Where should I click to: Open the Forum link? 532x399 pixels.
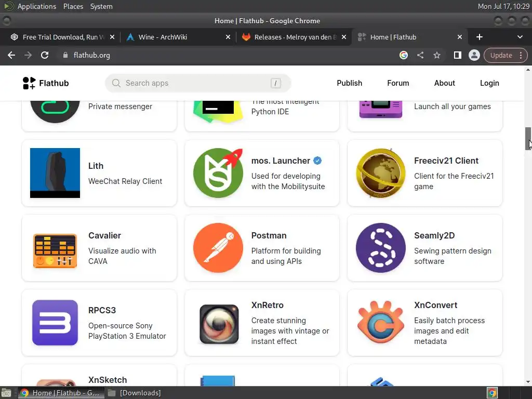pyautogui.click(x=398, y=83)
